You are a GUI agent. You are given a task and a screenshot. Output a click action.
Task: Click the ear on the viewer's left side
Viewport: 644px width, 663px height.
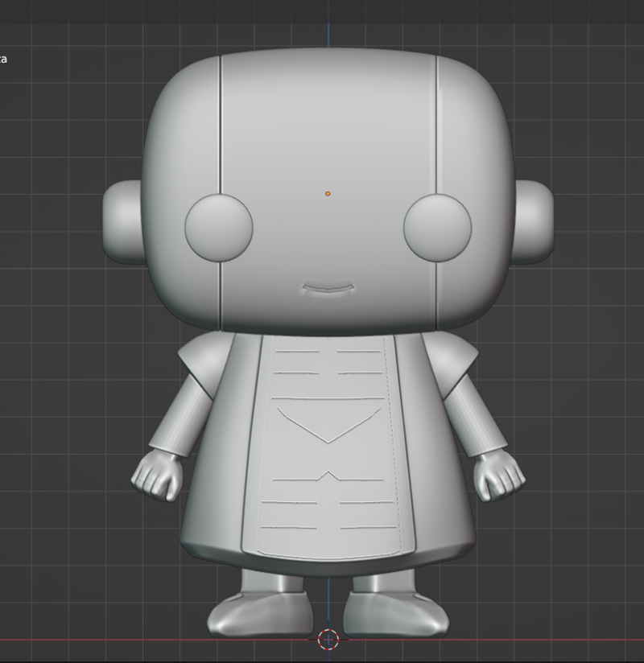123,221
